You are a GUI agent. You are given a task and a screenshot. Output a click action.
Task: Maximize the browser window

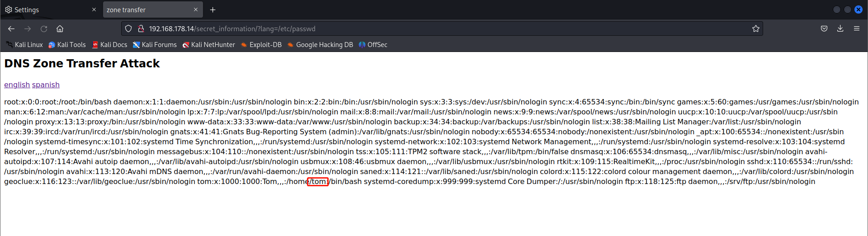[x=848, y=9]
